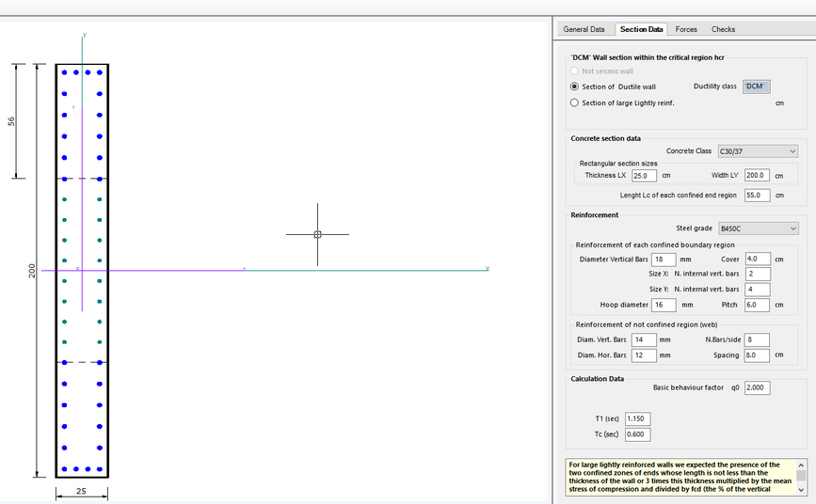
Task: Click the 25 width dimension label
Action: pyautogui.click(x=81, y=491)
